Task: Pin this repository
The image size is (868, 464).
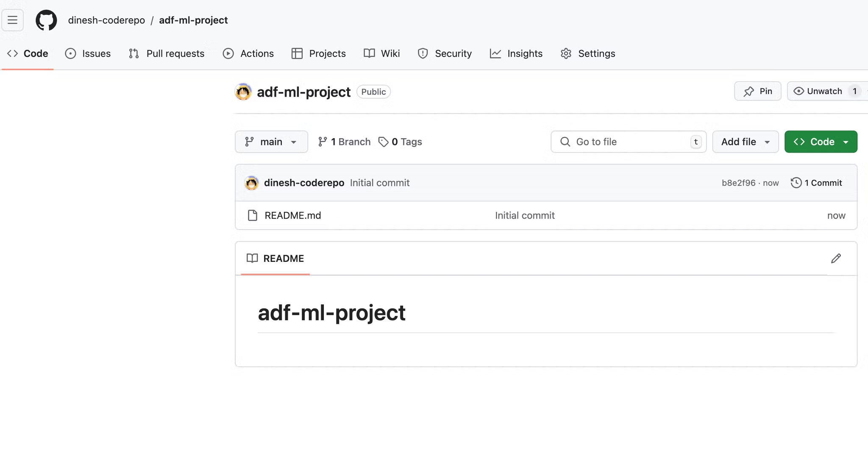Action: (x=757, y=91)
